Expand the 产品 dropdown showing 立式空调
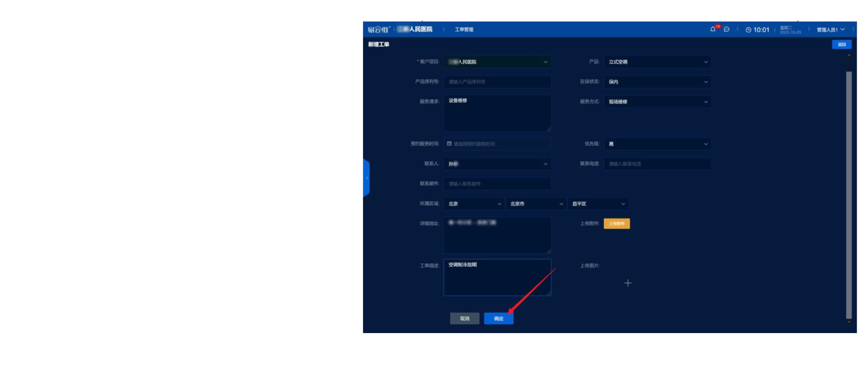 [657, 62]
